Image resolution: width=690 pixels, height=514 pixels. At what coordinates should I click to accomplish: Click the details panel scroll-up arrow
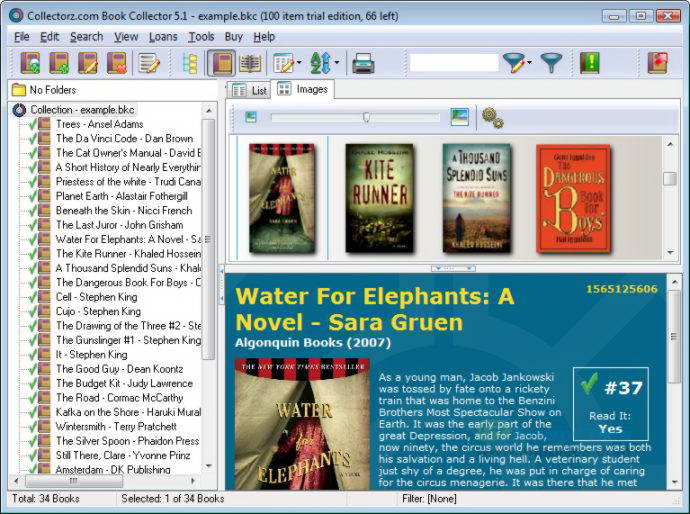coord(675,281)
